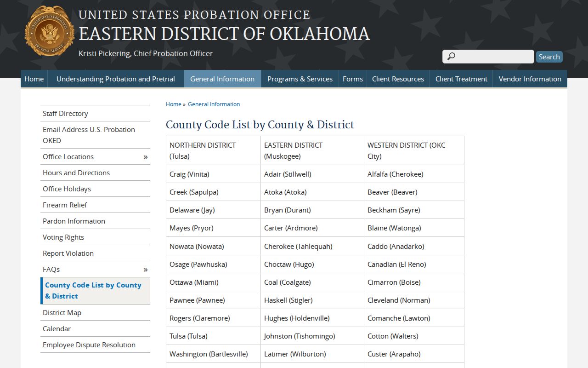
Task: Open the Client Treatment menu
Action: [x=461, y=79]
